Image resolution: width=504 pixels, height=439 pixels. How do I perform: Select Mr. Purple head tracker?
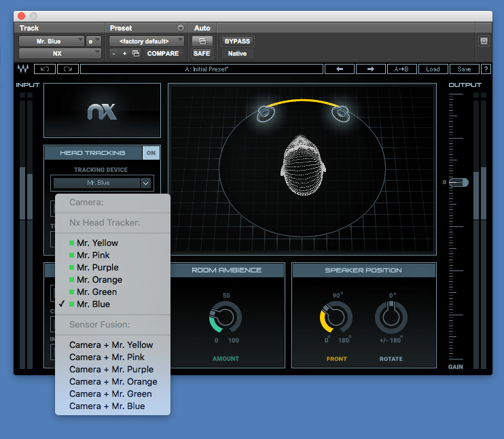[113, 267]
